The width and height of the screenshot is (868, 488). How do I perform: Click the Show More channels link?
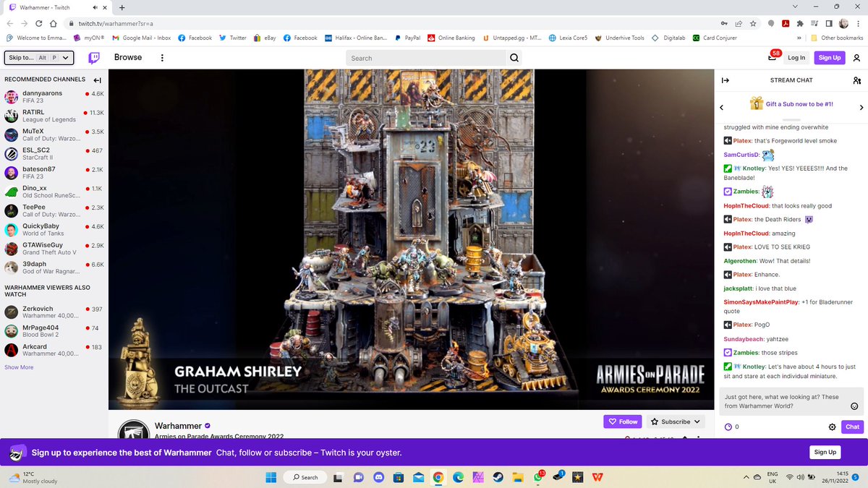(x=19, y=367)
